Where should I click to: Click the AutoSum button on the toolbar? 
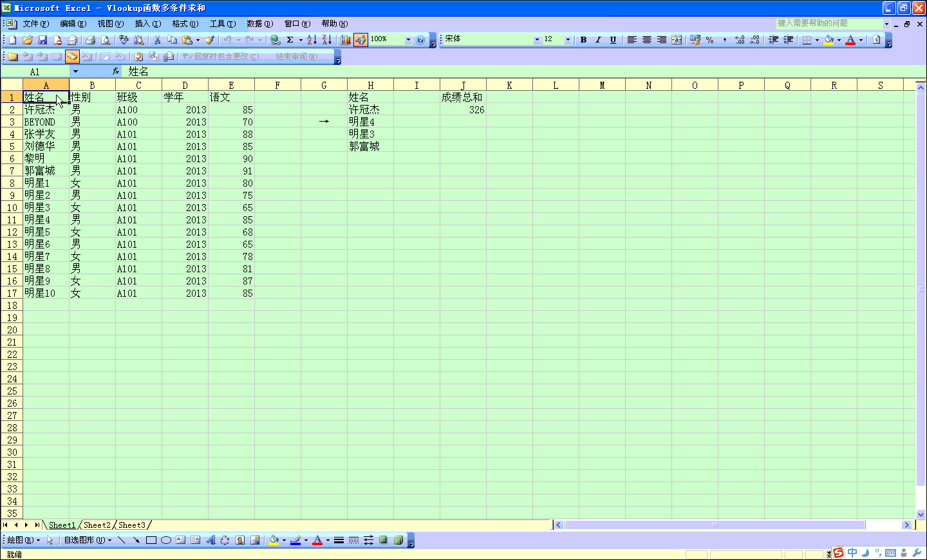coord(290,39)
